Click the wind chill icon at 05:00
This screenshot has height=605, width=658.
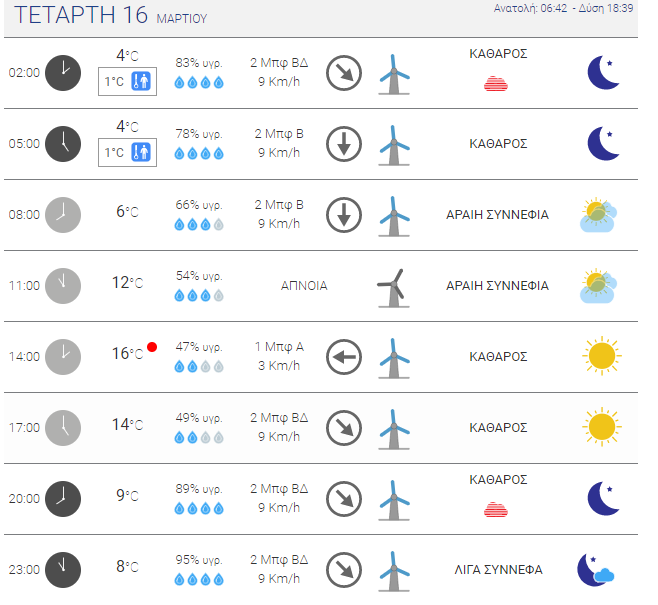coord(141,152)
